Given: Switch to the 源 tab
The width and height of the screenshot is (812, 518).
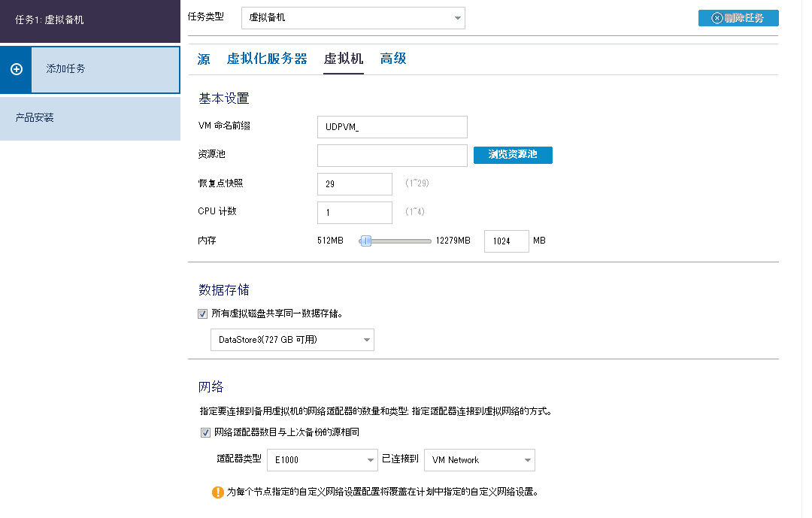Looking at the screenshot, I should 204,59.
